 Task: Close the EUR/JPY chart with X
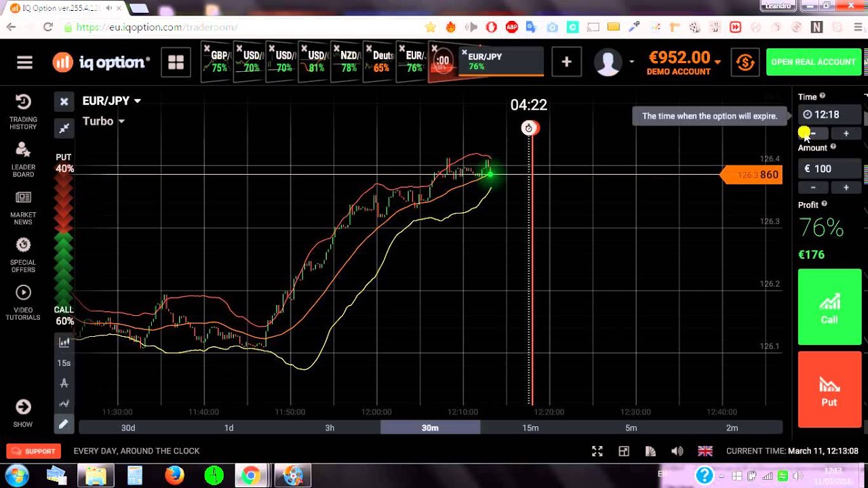click(x=64, y=102)
